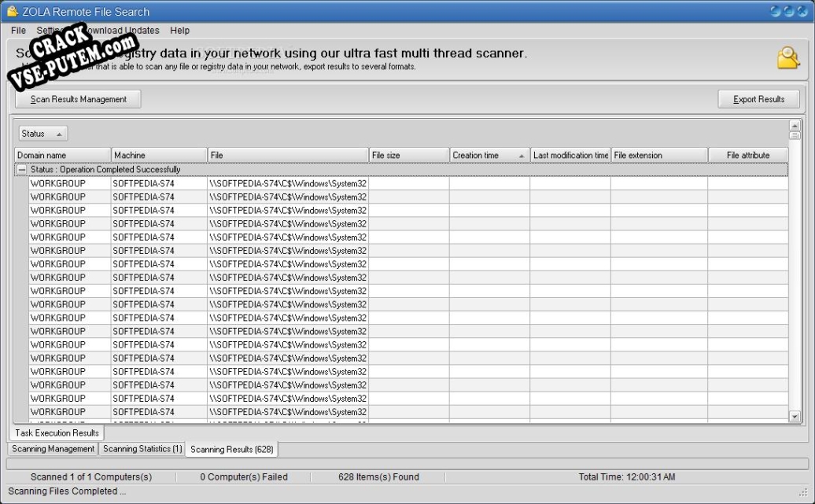Switch to the Scanning Statistics tab
Screen dimensions: 815x504
tap(142, 448)
